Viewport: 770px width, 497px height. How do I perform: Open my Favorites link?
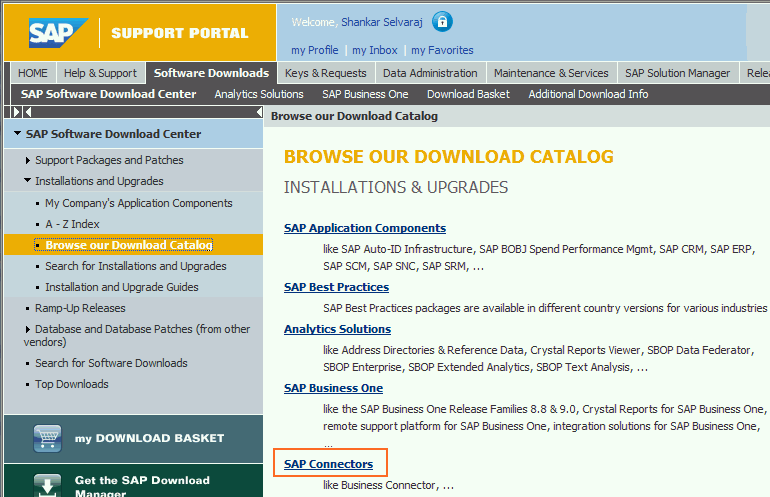(442, 50)
